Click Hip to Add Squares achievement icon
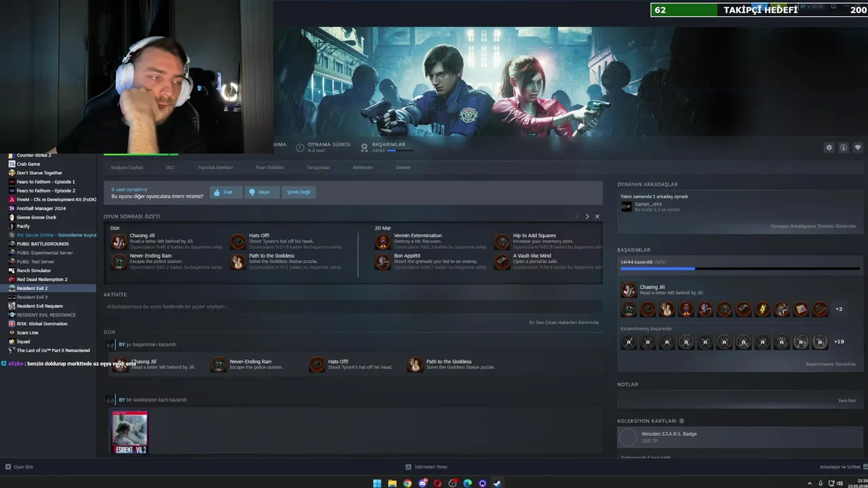 click(502, 242)
